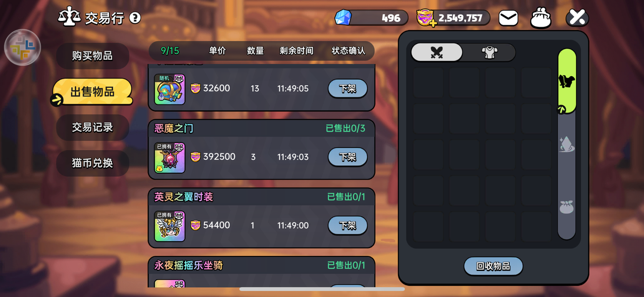Tap the help question mark beside 交易行
Screen dimensions: 644x297
coord(135,18)
